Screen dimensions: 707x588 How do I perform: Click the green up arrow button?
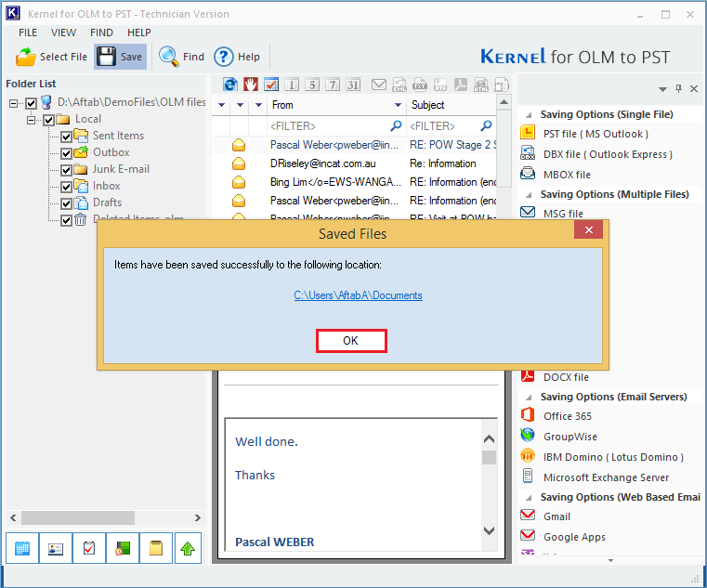pyautogui.click(x=188, y=548)
